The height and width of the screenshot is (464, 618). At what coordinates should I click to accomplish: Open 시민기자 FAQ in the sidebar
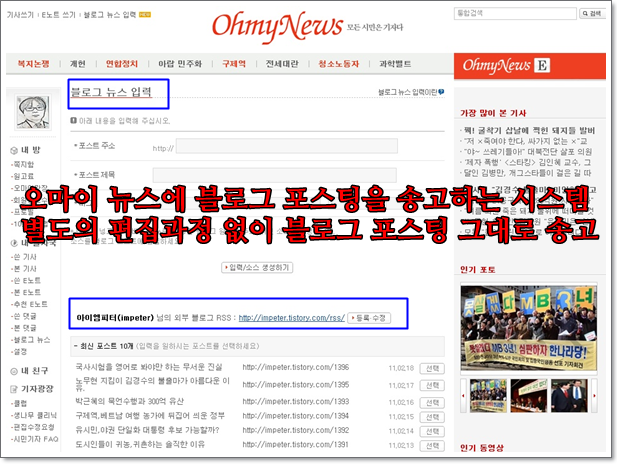[36, 439]
